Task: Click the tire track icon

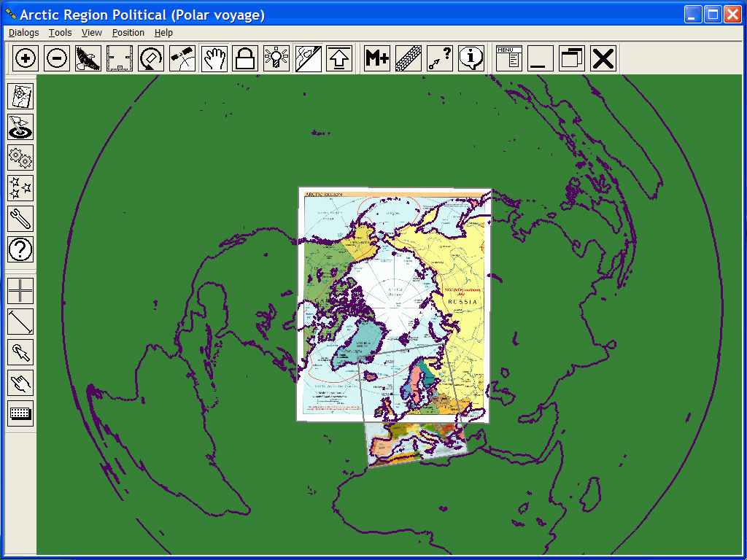Action: pyautogui.click(x=409, y=58)
